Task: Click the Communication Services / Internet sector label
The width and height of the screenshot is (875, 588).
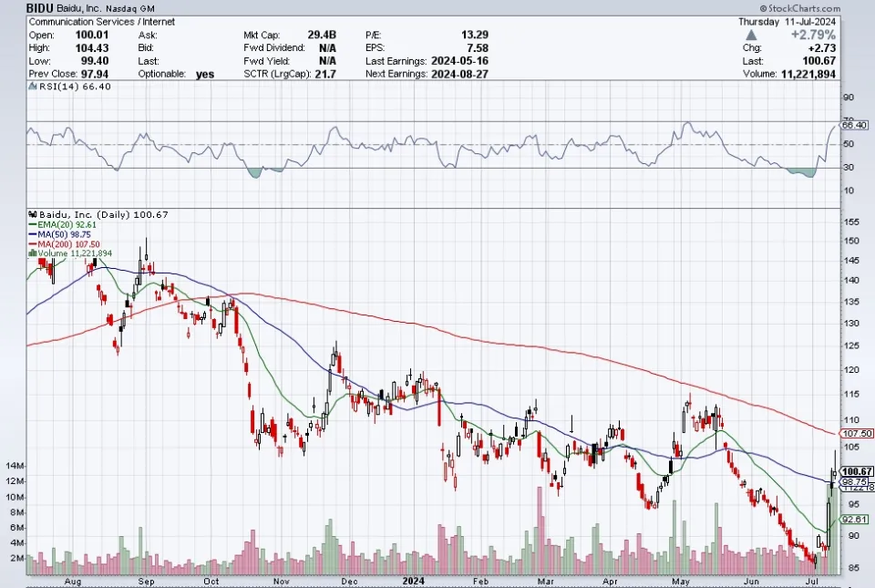Action: pos(88,21)
